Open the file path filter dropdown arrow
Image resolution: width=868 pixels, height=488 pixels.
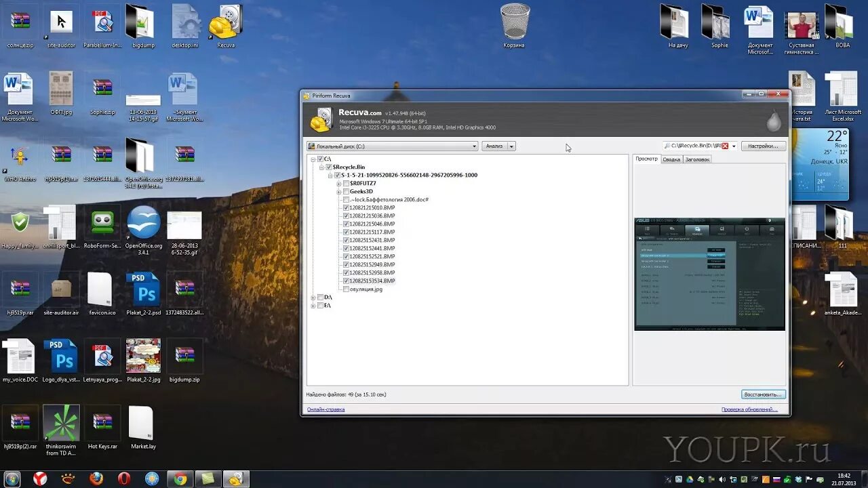coord(734,146)
